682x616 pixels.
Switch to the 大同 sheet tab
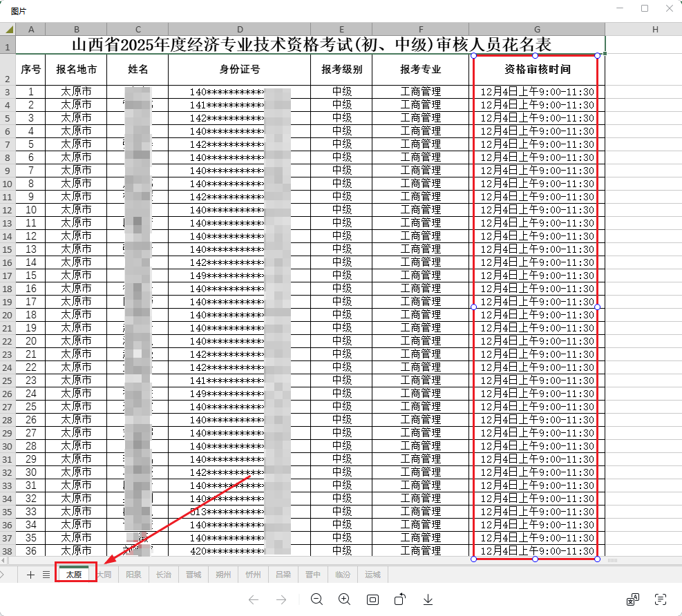[x=104, y=575]
